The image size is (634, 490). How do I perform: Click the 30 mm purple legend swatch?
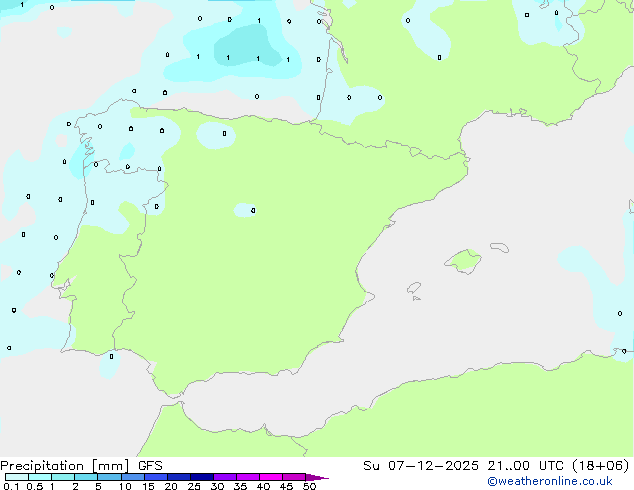pos(225,477)
